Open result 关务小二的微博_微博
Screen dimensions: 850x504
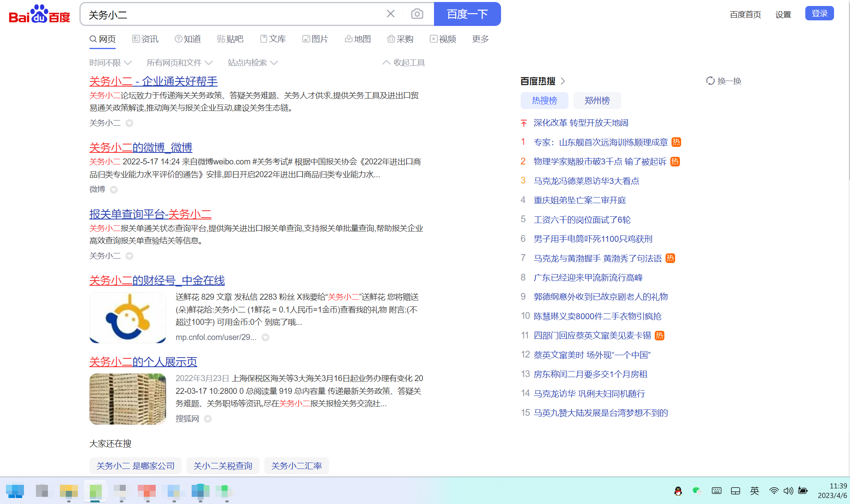pyautogui.click(x=141, y=148)
